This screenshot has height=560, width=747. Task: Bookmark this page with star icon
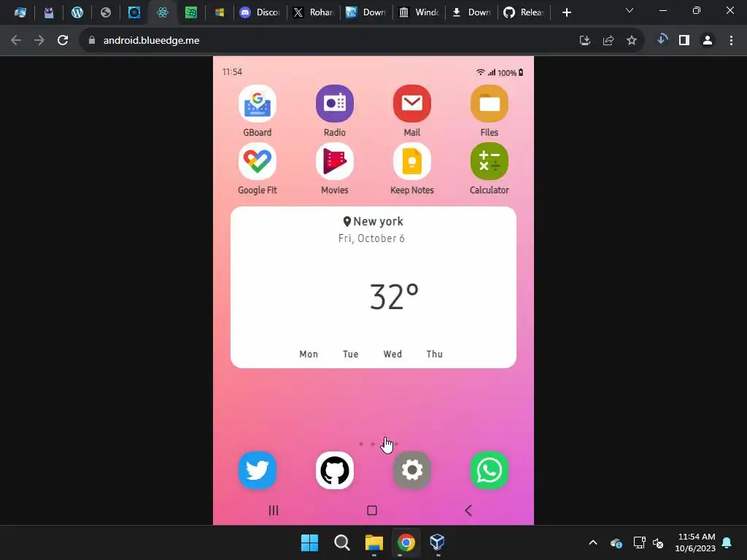click(632, 41)
